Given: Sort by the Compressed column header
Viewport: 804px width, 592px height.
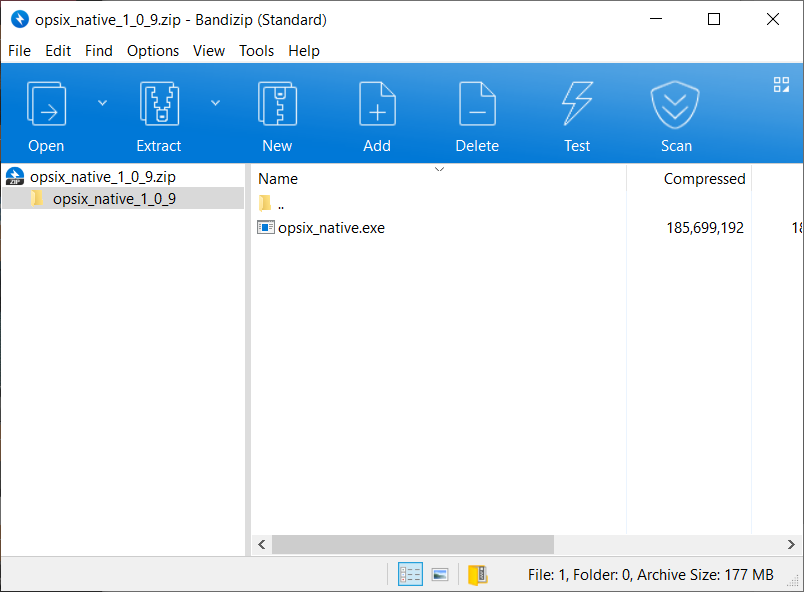Looking at the screenshot, I should [704, 178].
